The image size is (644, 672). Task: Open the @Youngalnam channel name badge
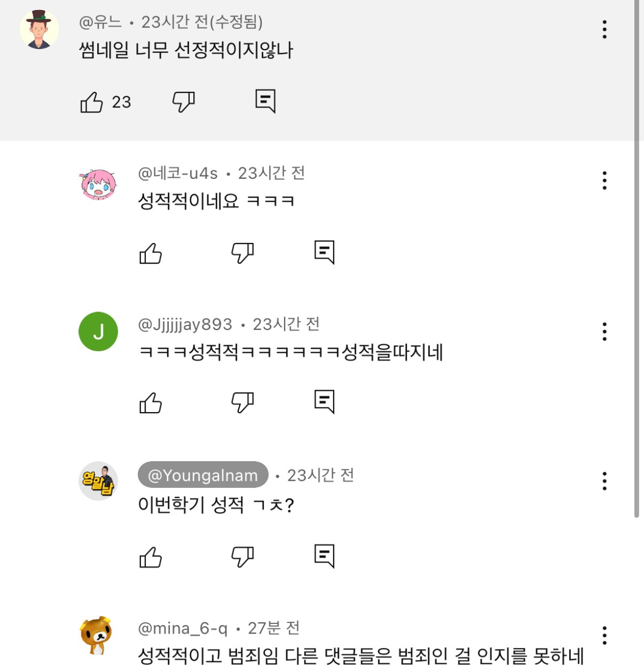click(203, 475)
